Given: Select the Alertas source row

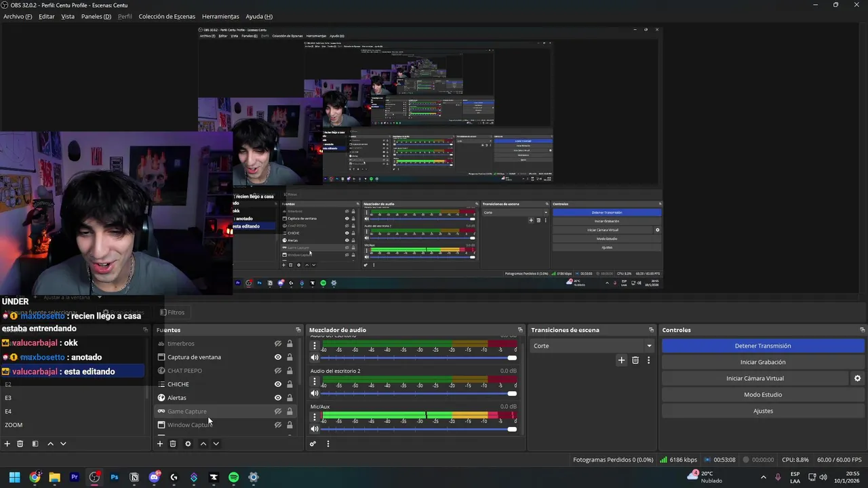Looking at the screenshot, I should [x=226, y=398].
